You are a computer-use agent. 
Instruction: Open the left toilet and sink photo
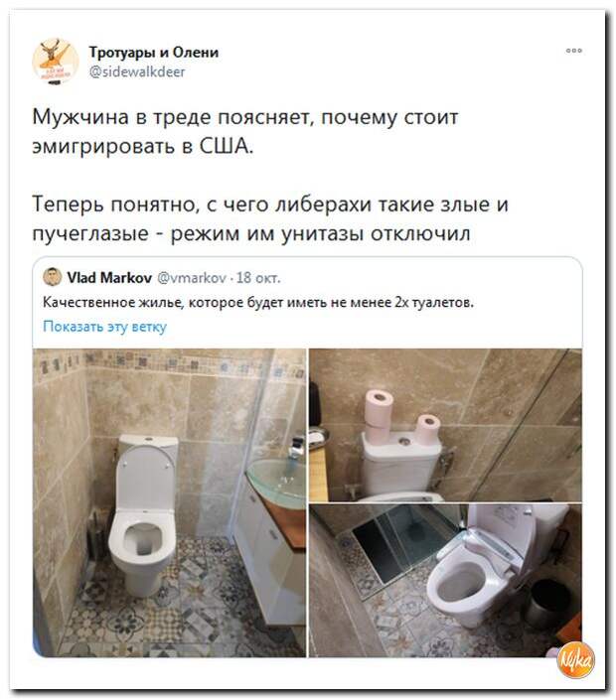point(169,502)
